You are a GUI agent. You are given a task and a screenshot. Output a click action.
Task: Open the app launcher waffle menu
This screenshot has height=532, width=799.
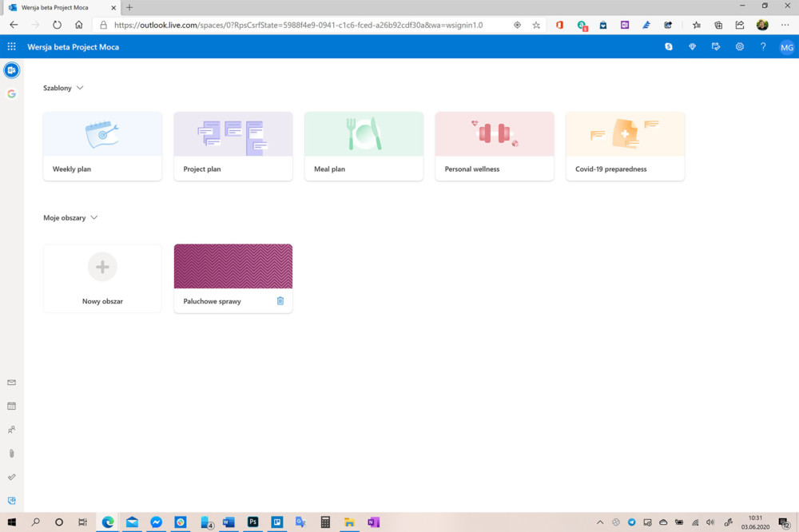click(x=11, y=46)
